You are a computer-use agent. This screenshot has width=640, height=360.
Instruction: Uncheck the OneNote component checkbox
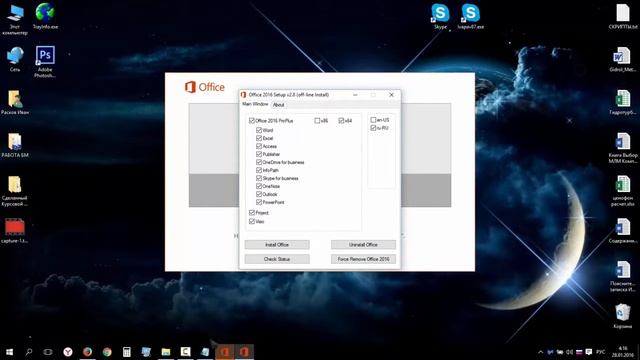[259, 186]
